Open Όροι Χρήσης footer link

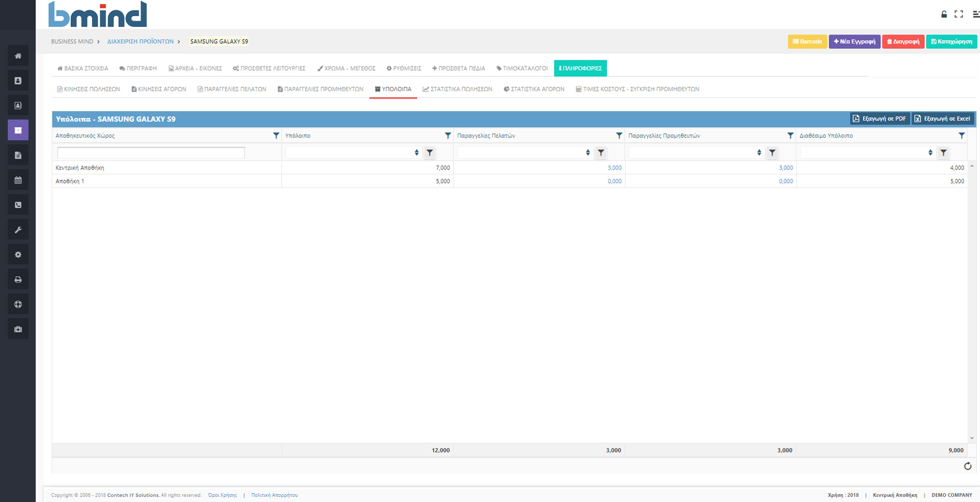click(223, 495)
